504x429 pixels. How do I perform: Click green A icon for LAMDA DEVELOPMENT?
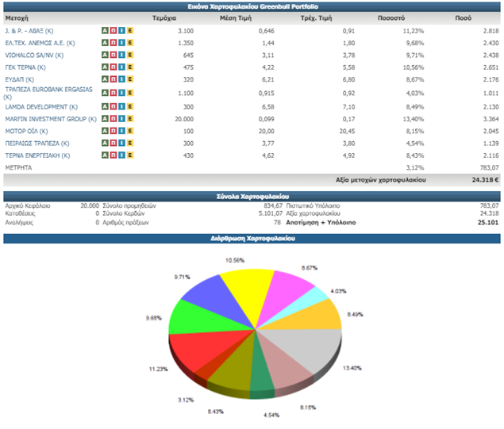[105, 107]
